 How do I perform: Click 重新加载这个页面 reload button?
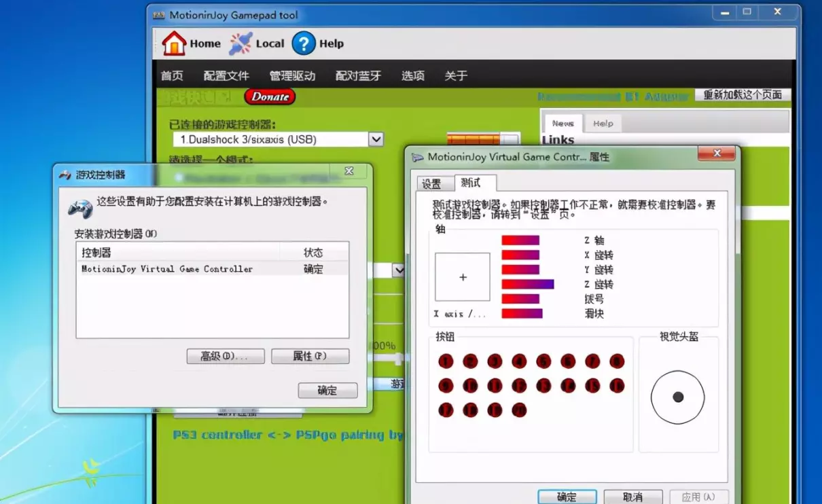pyautogui.click(x=743, y=95)
